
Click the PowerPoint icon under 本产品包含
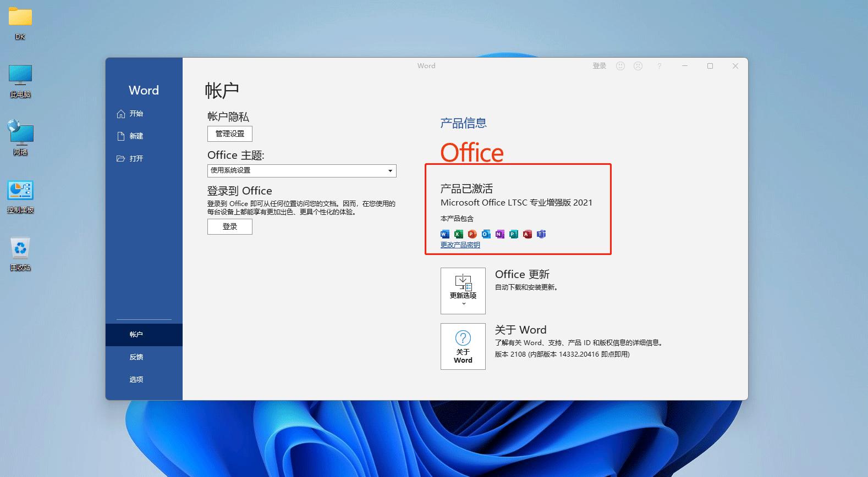click(x=472, y=234)
